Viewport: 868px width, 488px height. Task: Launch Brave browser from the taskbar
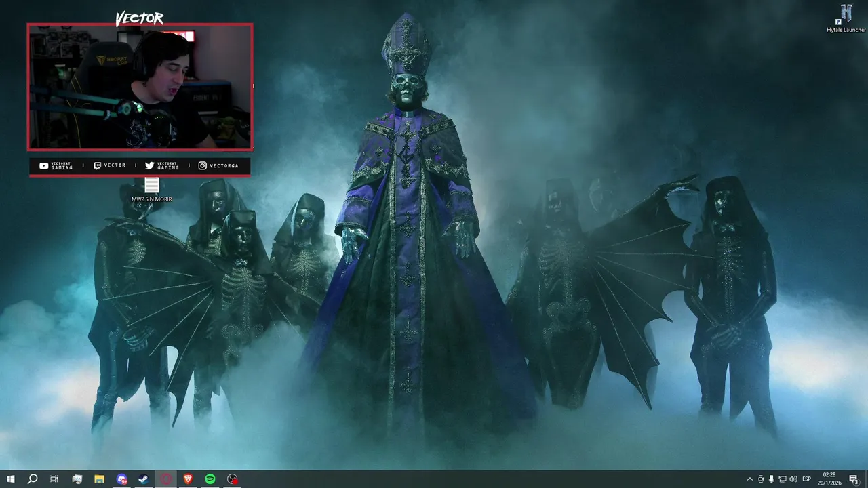188,479
